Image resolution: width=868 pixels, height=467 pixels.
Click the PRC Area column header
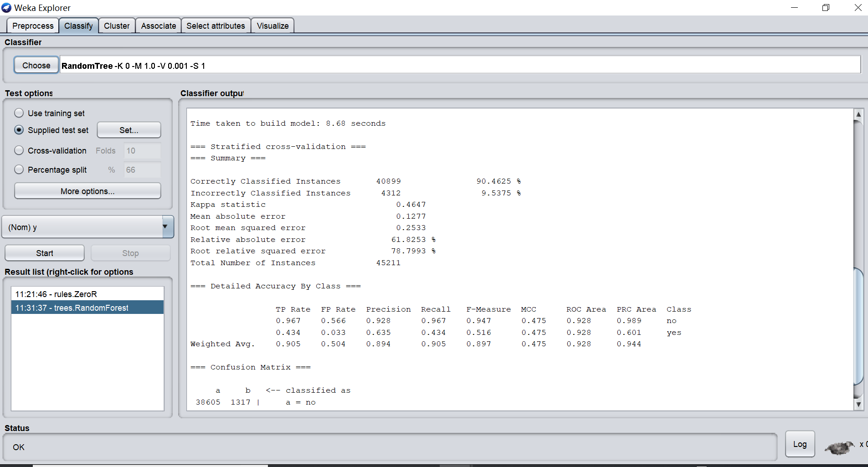(x=637, y=309)
